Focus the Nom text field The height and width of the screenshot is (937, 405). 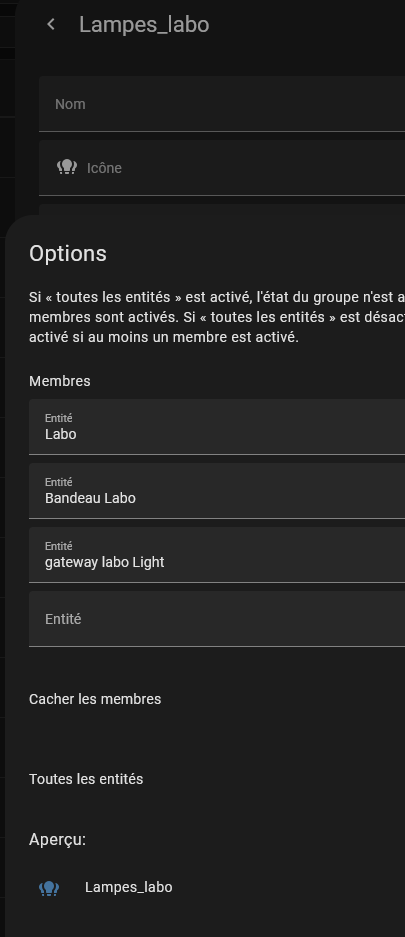pyautogui.click(x=222, y=104)
